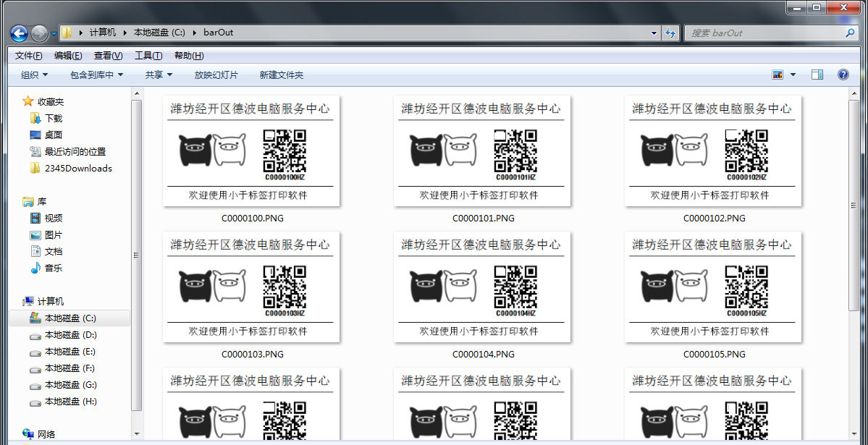Viewport: 868px width, 445px height.
Task: Select 桌面 in the favorites list
Action: click(x=54, y=135)
